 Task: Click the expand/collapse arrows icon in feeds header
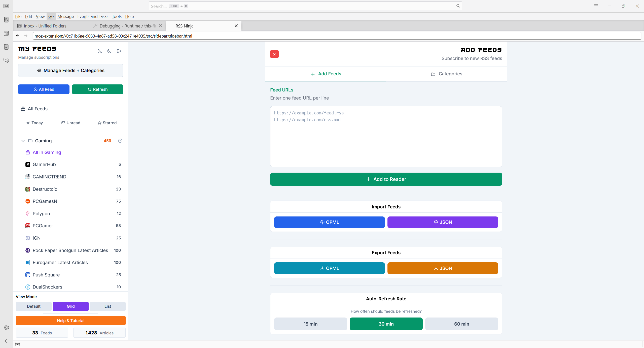tap(100, 51)
